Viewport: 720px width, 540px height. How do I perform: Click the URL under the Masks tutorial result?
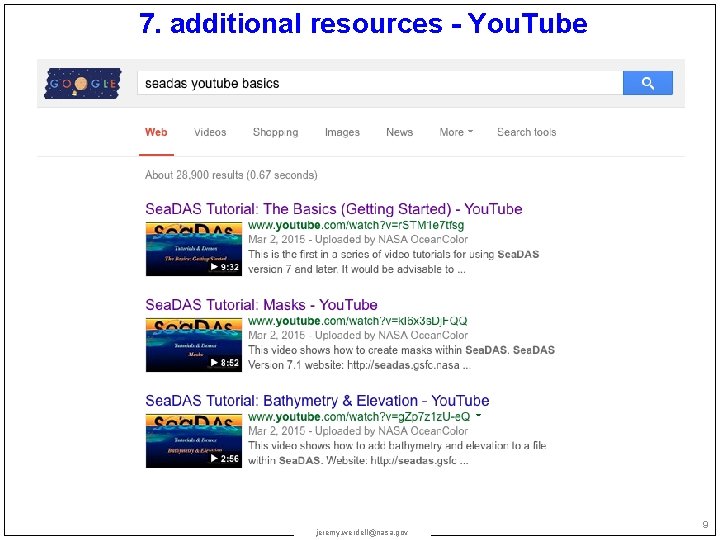[358, 321]
